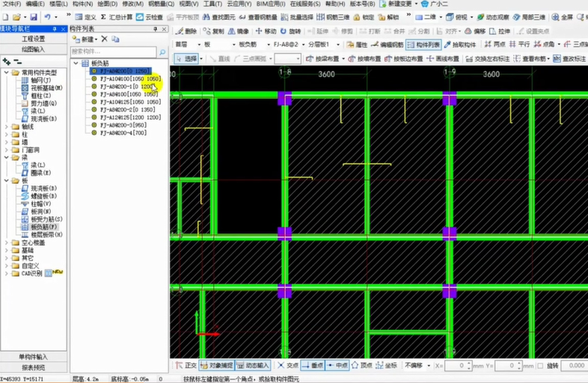Image resolution: width=588 pixels, height=383 pixels.
Task: Click the 绘图输入 button
Action: pyautogui.click(x=34, y=49)
